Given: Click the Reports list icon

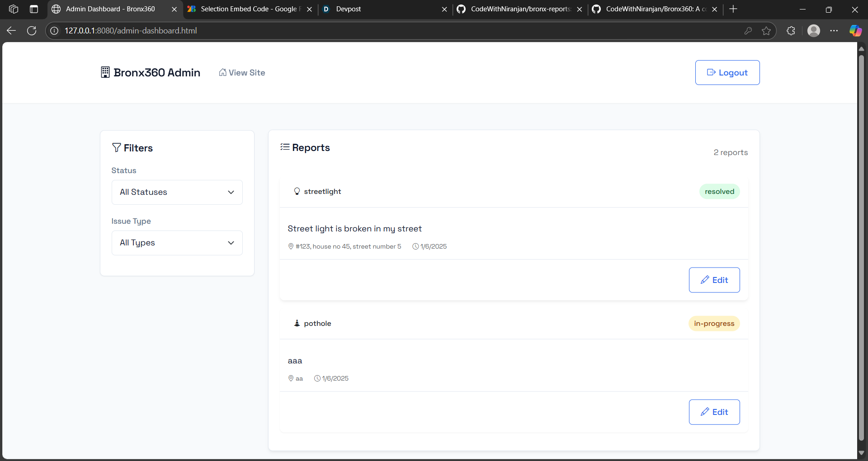Looking at the screenshot, I should (x=285, y=147).
